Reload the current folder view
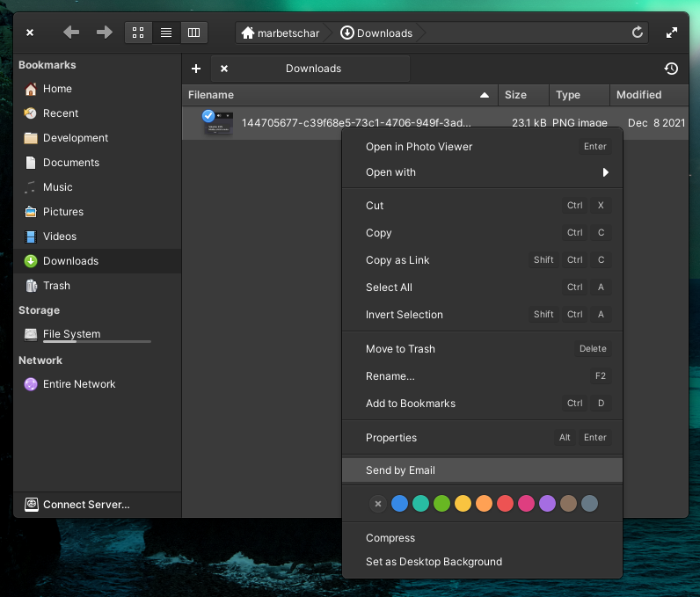This screenshot has height=597, width=700. click(x=638, y=33)
